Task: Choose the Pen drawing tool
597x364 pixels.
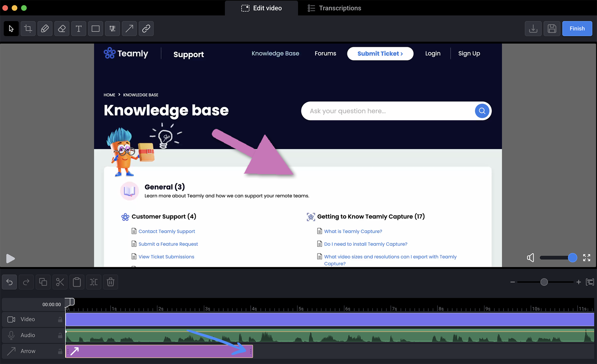Action: [x=45, y=29]
